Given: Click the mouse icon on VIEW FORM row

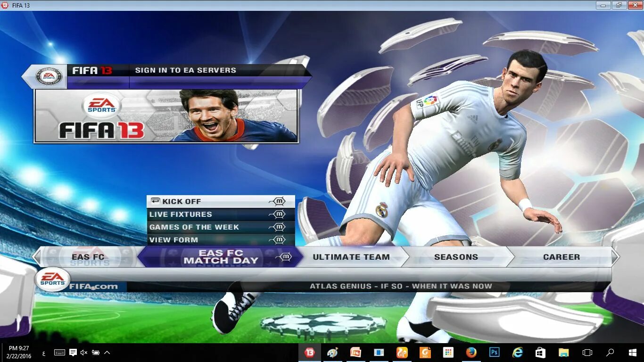Looking at the screenshot, I should [x=278, y=240].
